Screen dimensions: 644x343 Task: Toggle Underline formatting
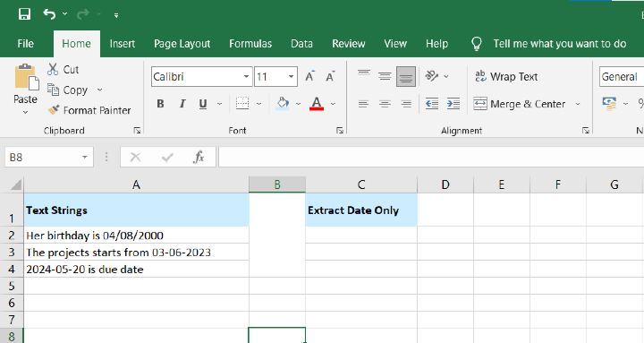coord(203,104)
